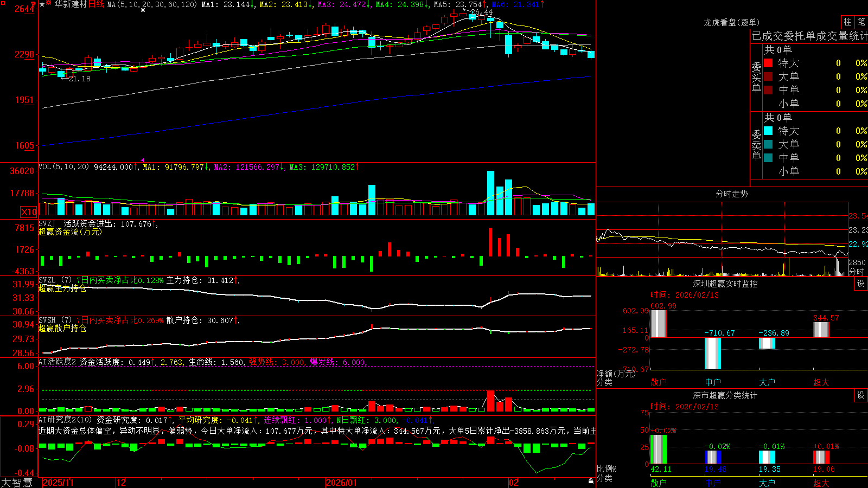The height and width of the screenshot is (488, 868).
Task: Switch to 笔 tick view in 龙虎看盘
Action: tap(861, 22)
